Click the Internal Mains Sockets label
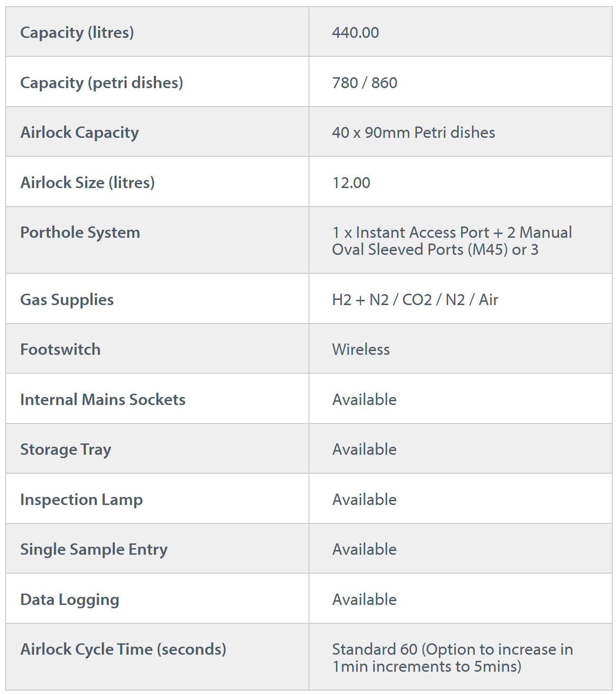The height and width of the screenshot is (694, 616). (103, 400)
